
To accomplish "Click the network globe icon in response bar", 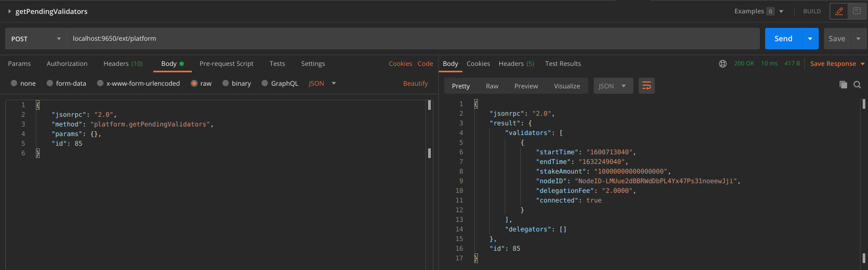I will tap(723, 64).
